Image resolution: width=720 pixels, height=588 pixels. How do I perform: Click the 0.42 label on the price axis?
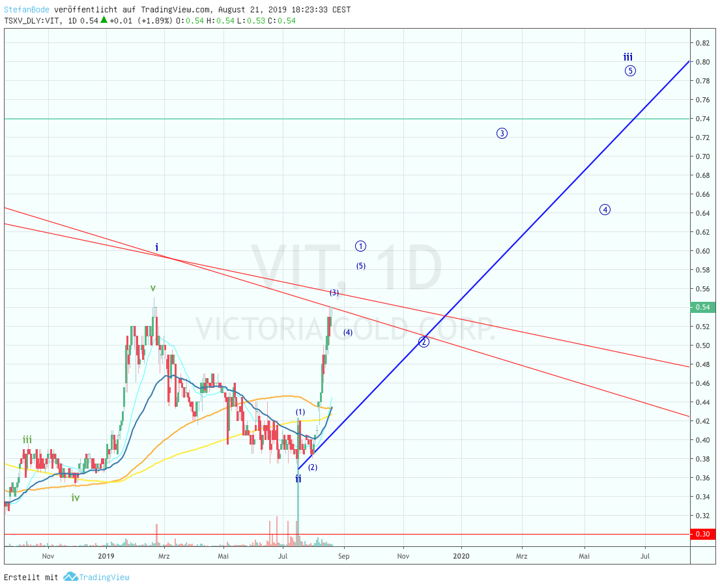coord(702,420)
